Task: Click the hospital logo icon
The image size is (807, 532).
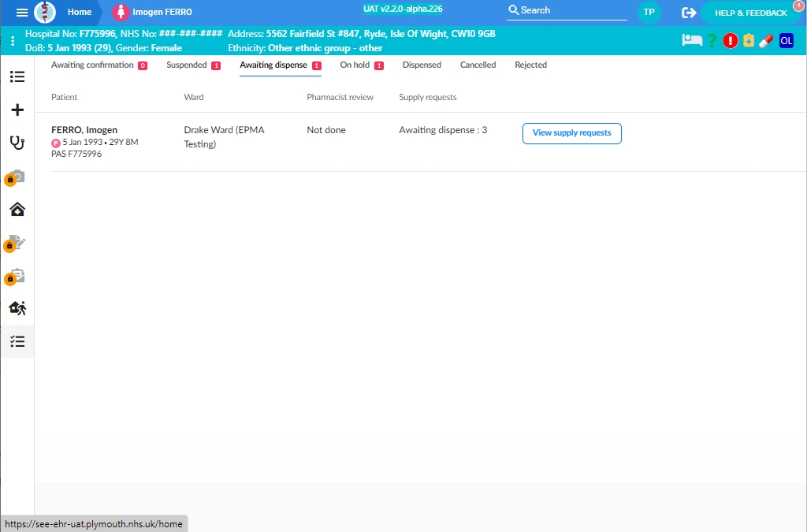Action: (45, 12)
